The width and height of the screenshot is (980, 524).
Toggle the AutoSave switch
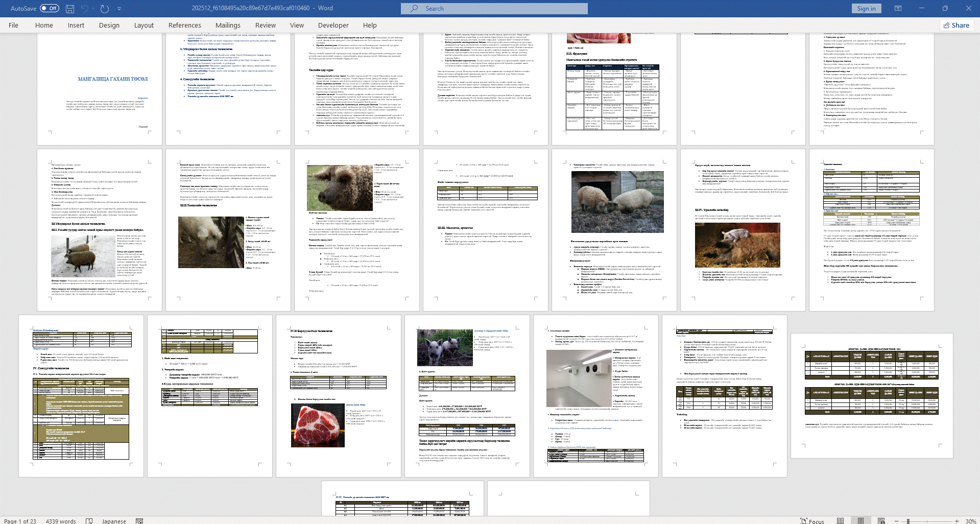coord(50,9)
